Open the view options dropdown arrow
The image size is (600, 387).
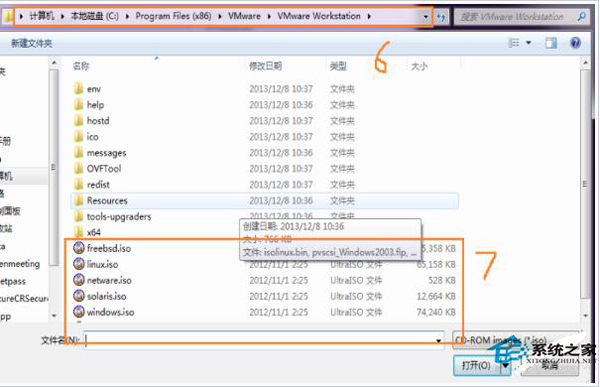[528, 43]
